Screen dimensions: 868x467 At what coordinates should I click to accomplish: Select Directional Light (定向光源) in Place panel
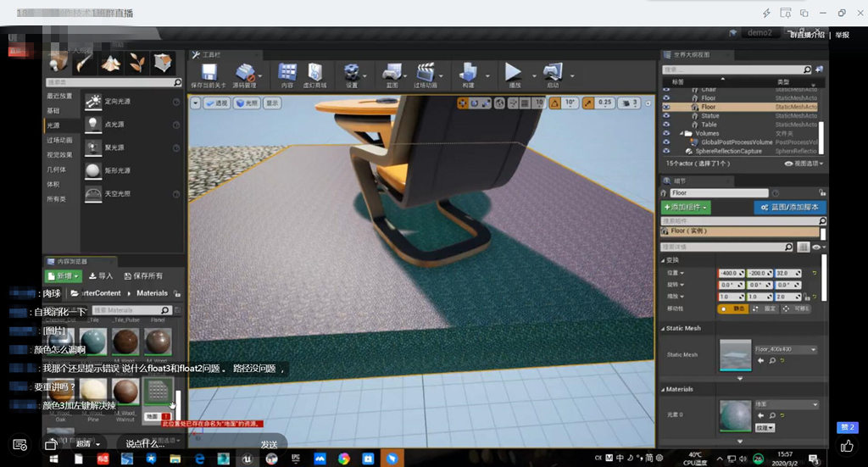tap(133, 101)
